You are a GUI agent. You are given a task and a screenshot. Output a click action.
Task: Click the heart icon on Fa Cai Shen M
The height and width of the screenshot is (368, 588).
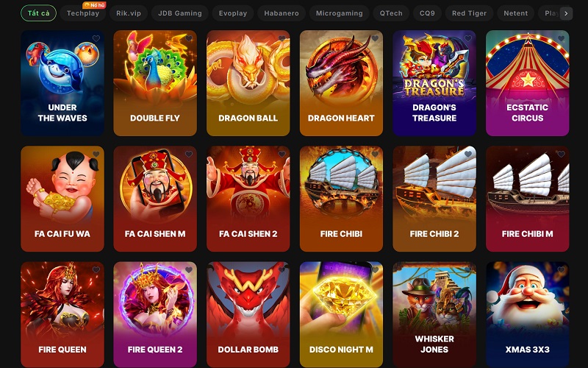189,154
